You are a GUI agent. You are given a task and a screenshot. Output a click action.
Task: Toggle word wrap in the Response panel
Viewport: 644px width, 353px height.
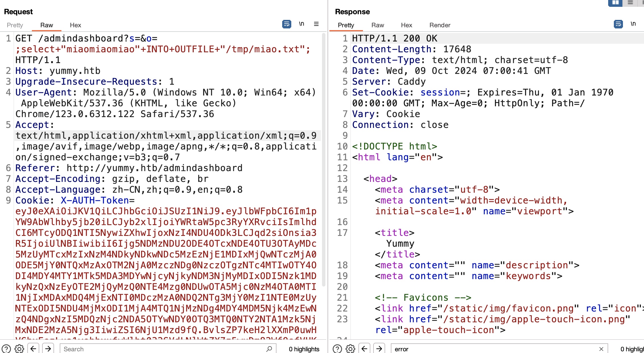click(618, 24)
